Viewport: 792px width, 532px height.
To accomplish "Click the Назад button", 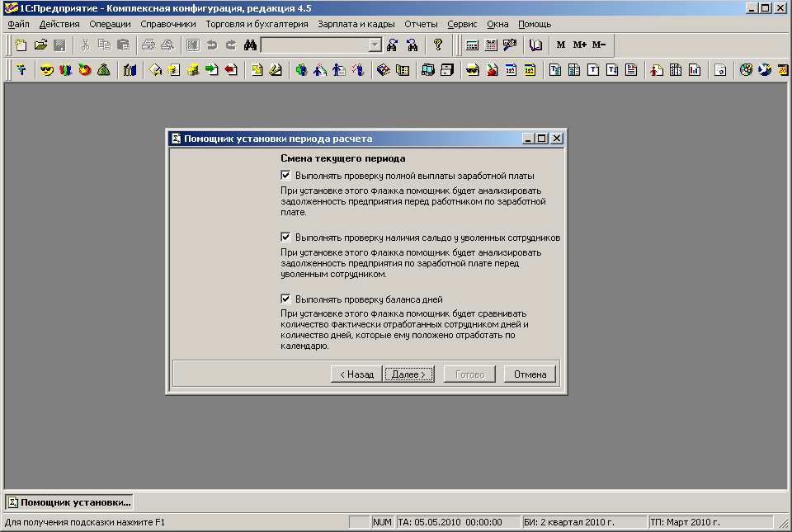I will coord(356,374).
